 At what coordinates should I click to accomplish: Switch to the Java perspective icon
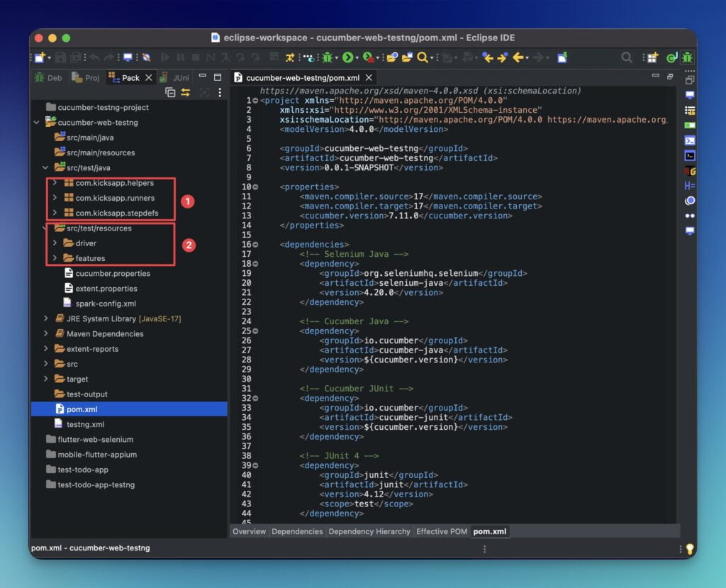pos(672,57)
